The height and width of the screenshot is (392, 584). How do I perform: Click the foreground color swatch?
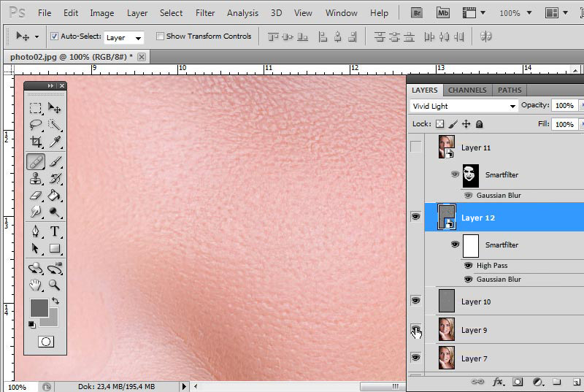[x=38, y=307]
